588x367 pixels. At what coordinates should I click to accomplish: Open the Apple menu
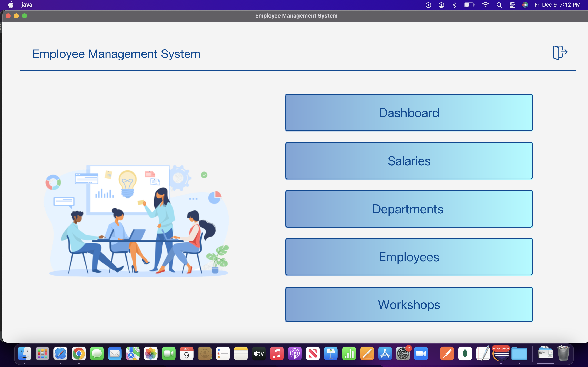pos(10,4)
